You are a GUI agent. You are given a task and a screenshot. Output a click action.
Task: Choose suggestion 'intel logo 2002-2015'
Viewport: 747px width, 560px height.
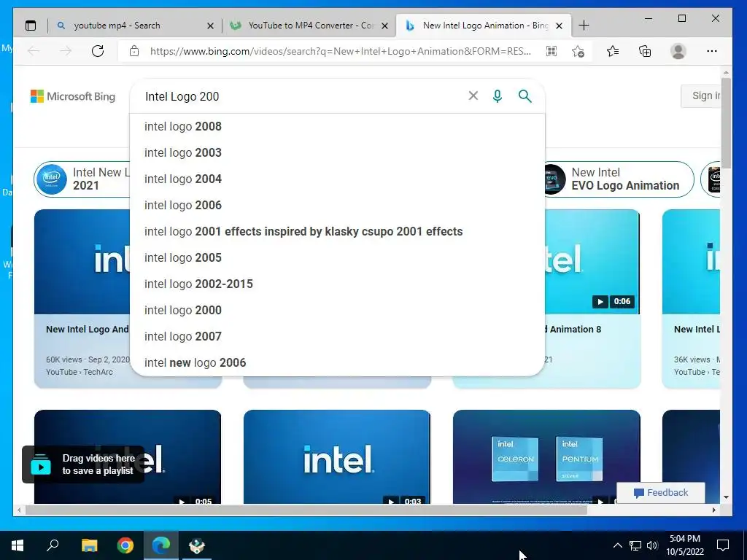[337, 284]
